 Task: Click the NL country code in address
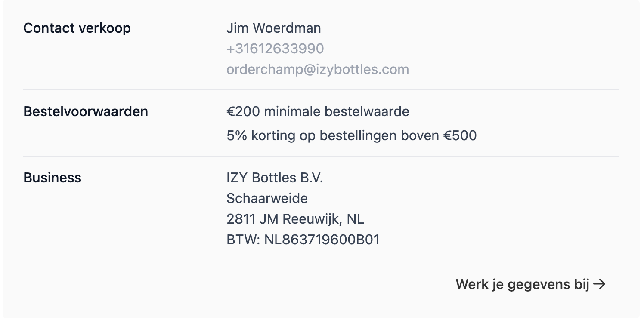(x=355, y=219)
